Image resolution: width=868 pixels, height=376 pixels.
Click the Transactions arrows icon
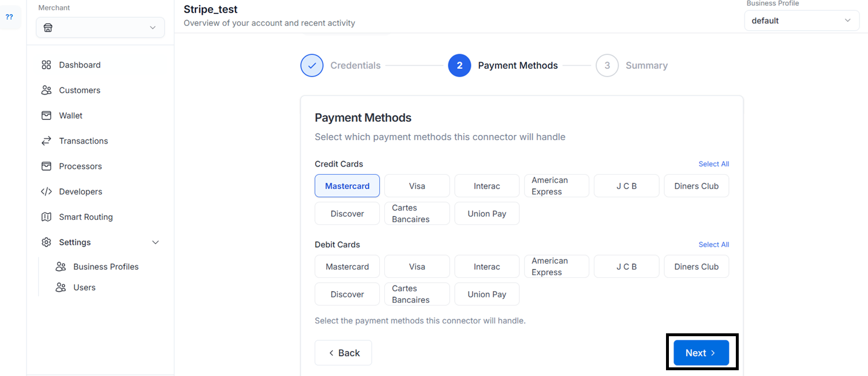coord(46,141)
